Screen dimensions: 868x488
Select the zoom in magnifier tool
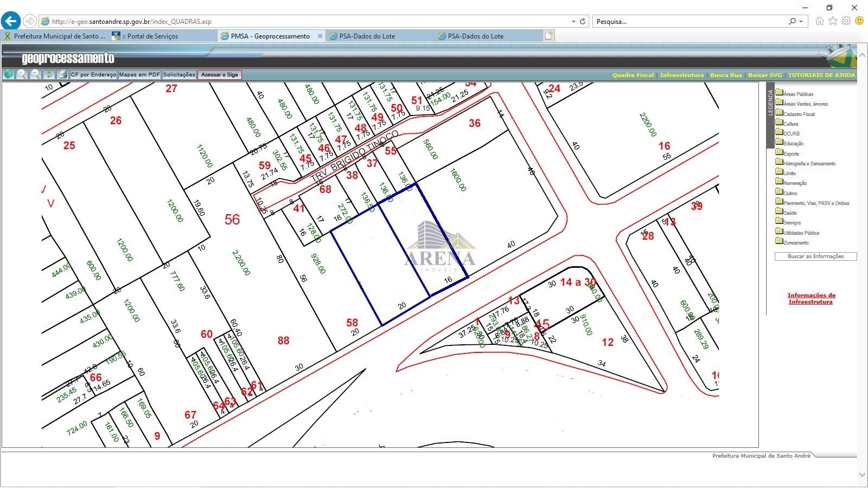click(x=22, y=75)
